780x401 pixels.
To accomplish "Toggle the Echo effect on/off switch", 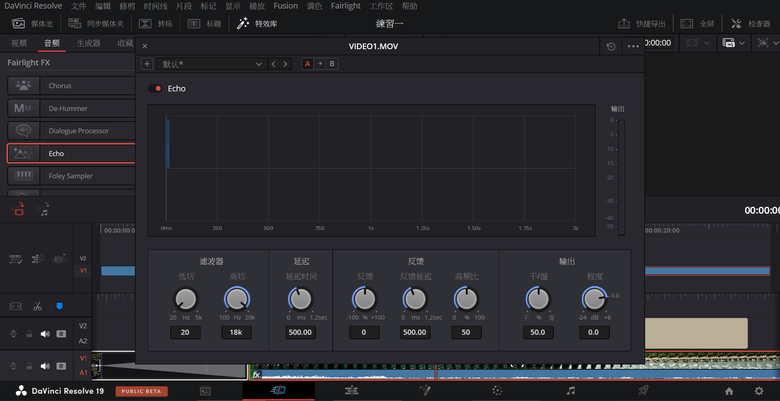I will click(155, 89).
